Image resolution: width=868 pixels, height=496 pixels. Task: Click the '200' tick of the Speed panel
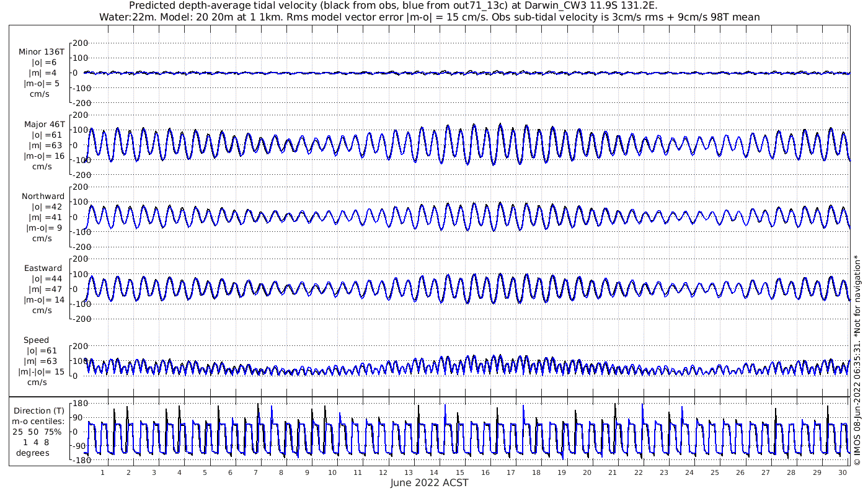pyautogui.click(x=81, y=346)
